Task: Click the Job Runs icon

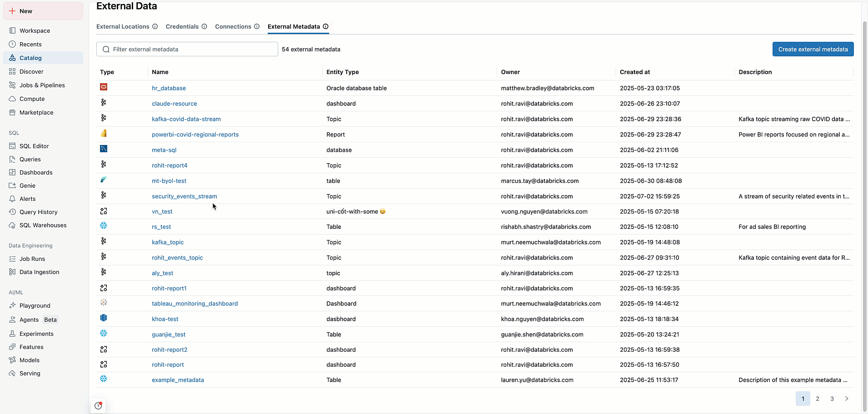Action: point(12,259)
